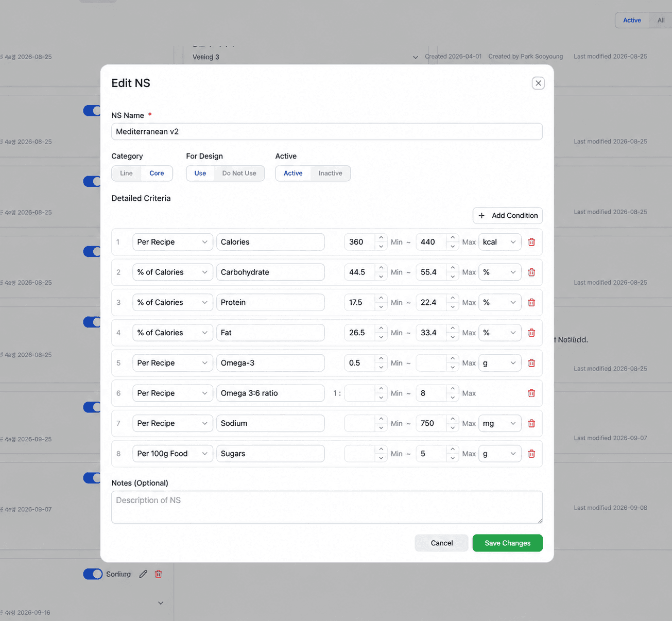Viewport: 672px width, 621px height.
Task: Click the NS Name input field
Action: [327, 131]
